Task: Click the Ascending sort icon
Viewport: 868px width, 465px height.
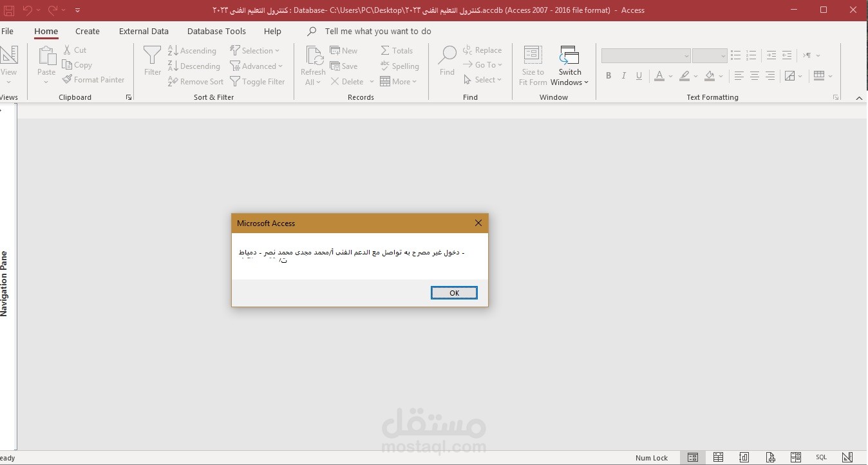Action: [x=172, y=50]
